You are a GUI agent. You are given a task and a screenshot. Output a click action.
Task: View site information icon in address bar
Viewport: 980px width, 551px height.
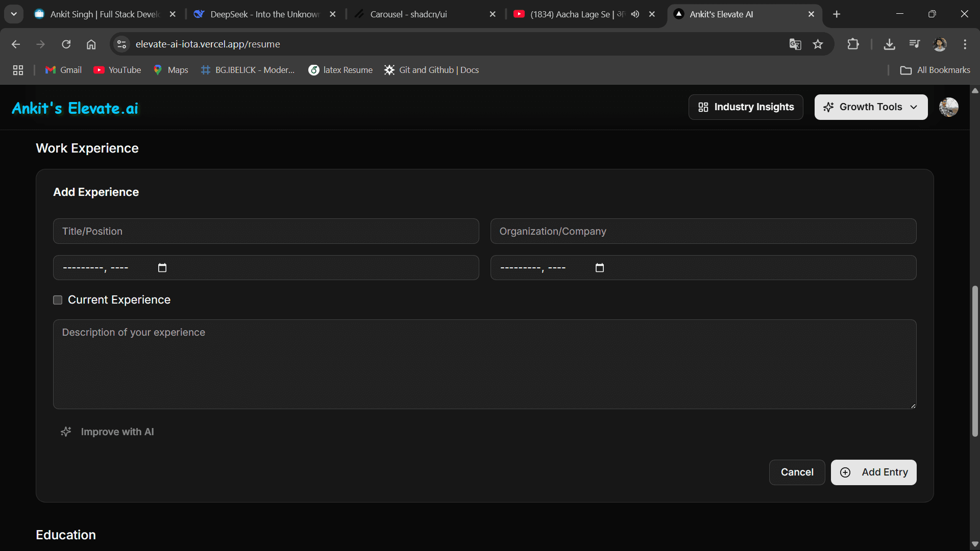tap(121, 44)
